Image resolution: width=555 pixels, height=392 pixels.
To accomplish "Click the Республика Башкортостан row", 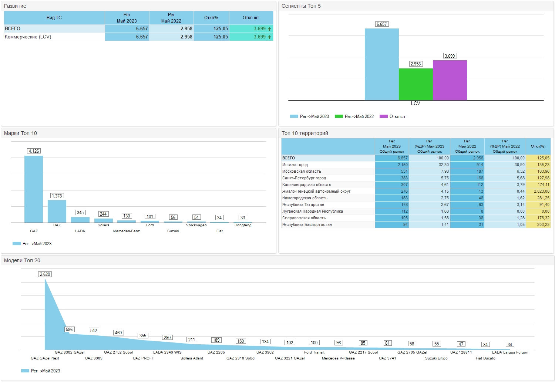I will point(416,225).
